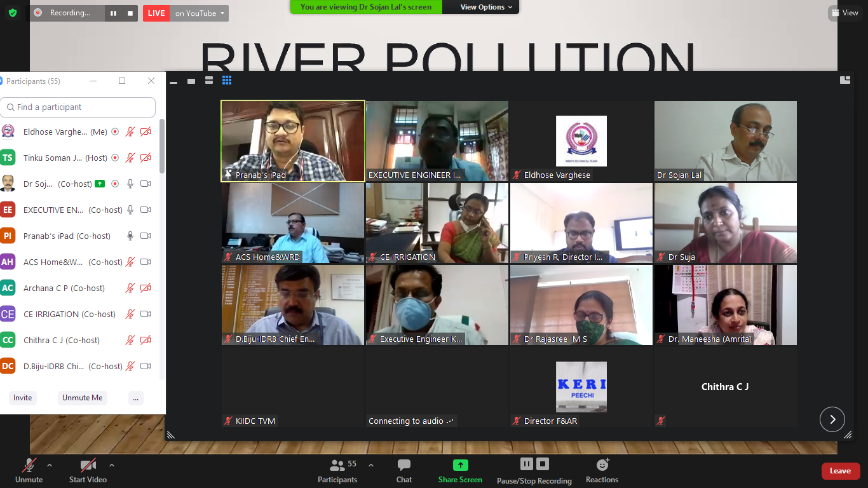868x488 pixels.
Task: Select the blue gallery grid view icon
Action: tap(227, 80)
